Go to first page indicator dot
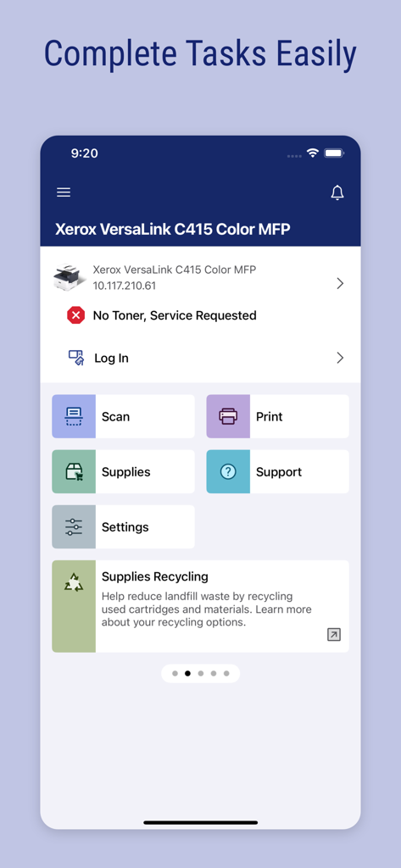 coord(175,674)
